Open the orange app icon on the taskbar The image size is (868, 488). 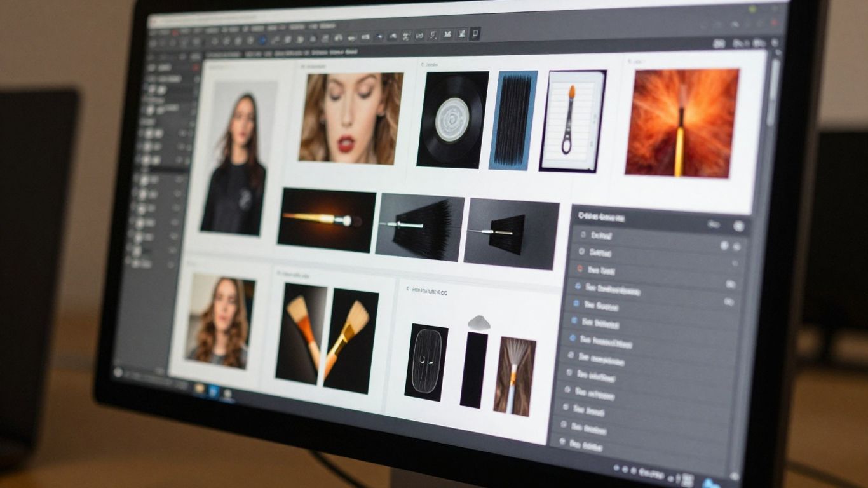pos(200,387)
